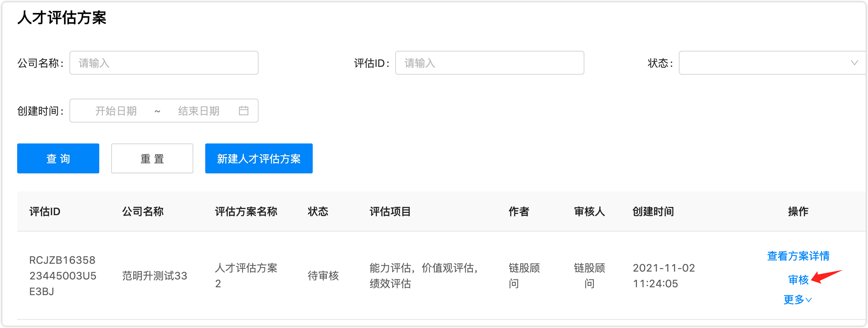Click the 作者 column header

click(x=519, y=211)
